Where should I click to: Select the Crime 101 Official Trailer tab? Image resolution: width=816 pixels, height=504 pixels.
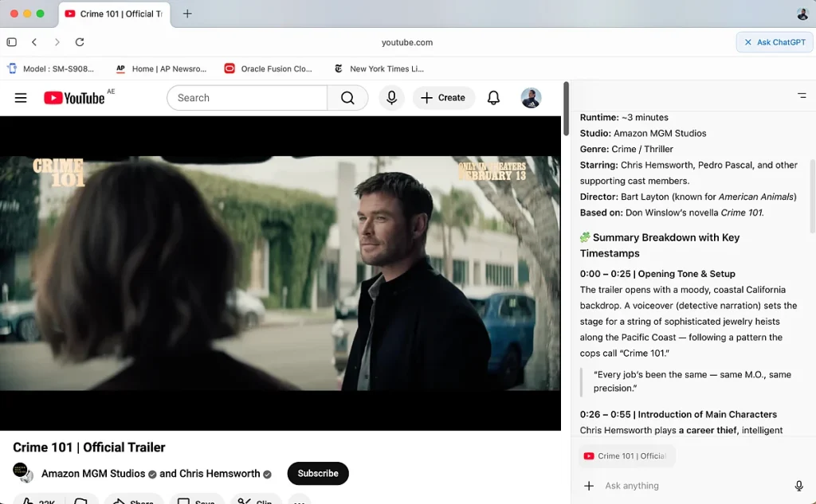pos(114,14)
